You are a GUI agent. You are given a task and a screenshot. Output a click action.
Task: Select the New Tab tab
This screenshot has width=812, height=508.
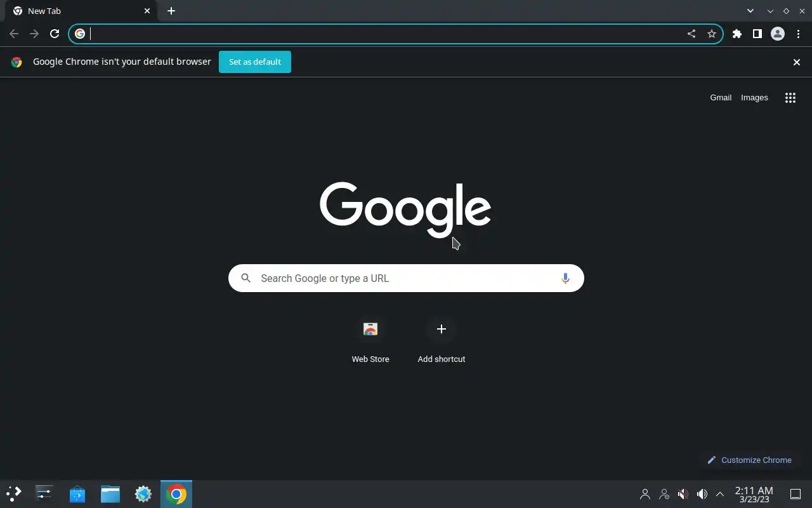pyautogui.click(x=82, y=11)
